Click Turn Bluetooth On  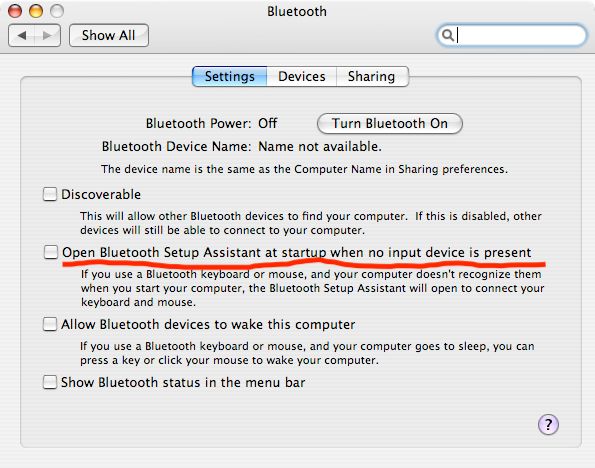390,123
